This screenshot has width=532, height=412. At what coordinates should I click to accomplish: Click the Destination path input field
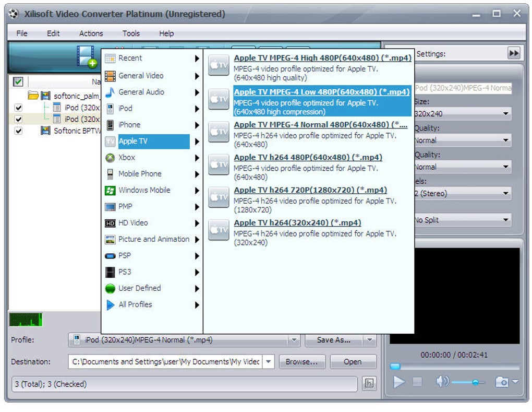click(166, 362)
